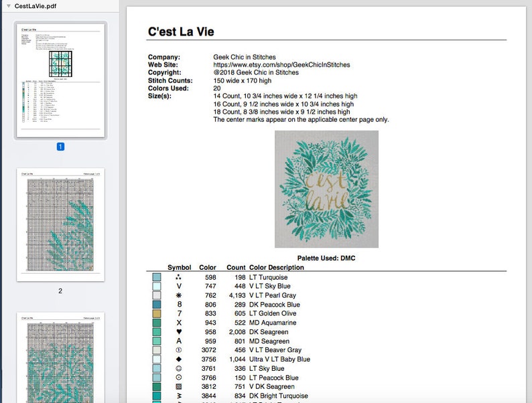Click the page number 2 label
532x403 pixels.
[60, 291]
